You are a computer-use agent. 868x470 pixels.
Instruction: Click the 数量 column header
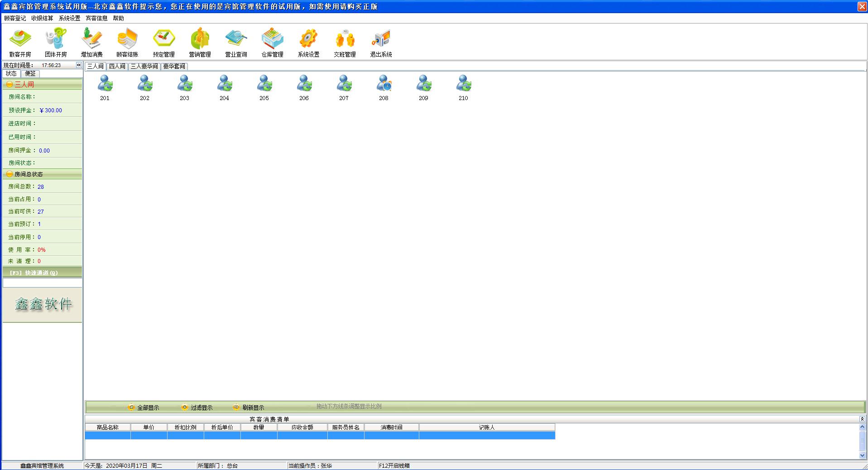[x=259, y=427]
